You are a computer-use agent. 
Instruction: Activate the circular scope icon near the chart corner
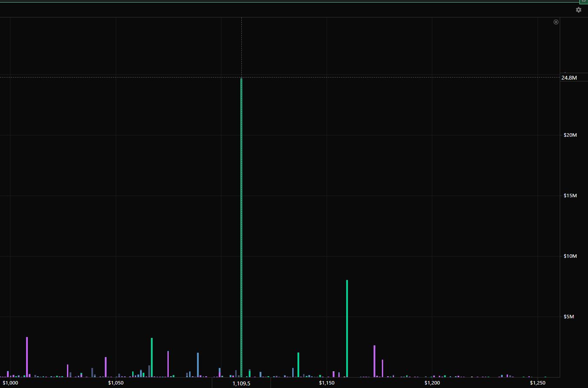click(x=556, y=22)
